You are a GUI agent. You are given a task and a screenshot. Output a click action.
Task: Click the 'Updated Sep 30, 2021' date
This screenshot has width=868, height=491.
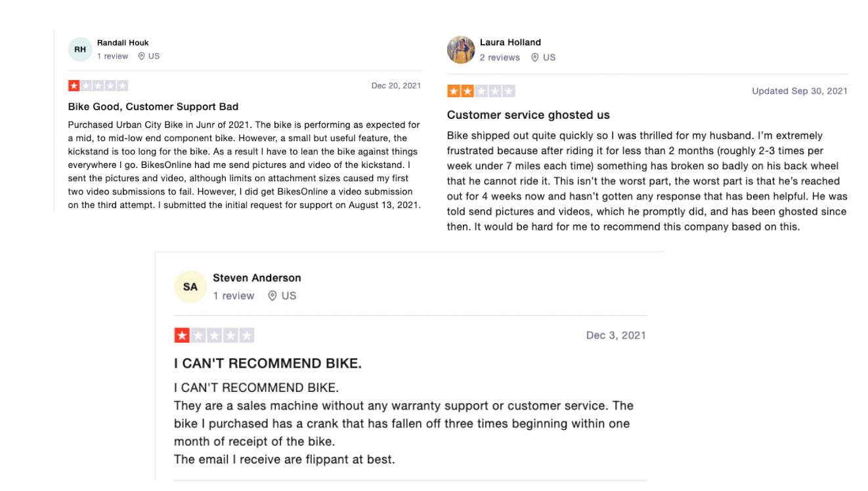[800, 91]
